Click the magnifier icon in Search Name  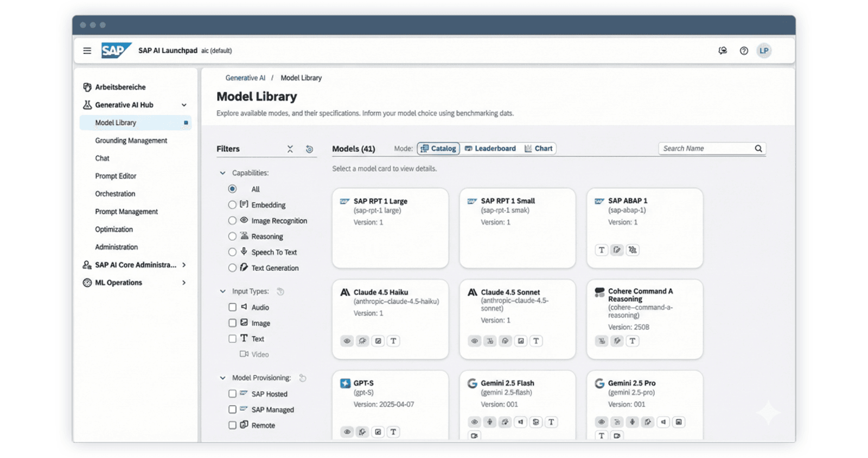(758, 148)
